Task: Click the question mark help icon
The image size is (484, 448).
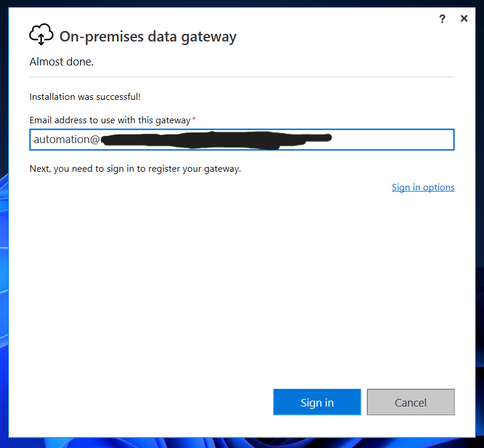Action: (442, 19)
